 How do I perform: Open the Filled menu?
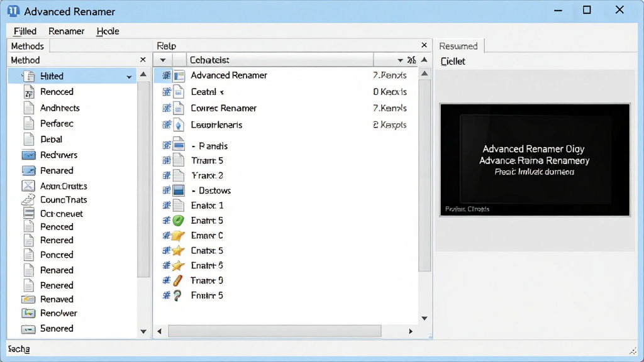point(25,31)
